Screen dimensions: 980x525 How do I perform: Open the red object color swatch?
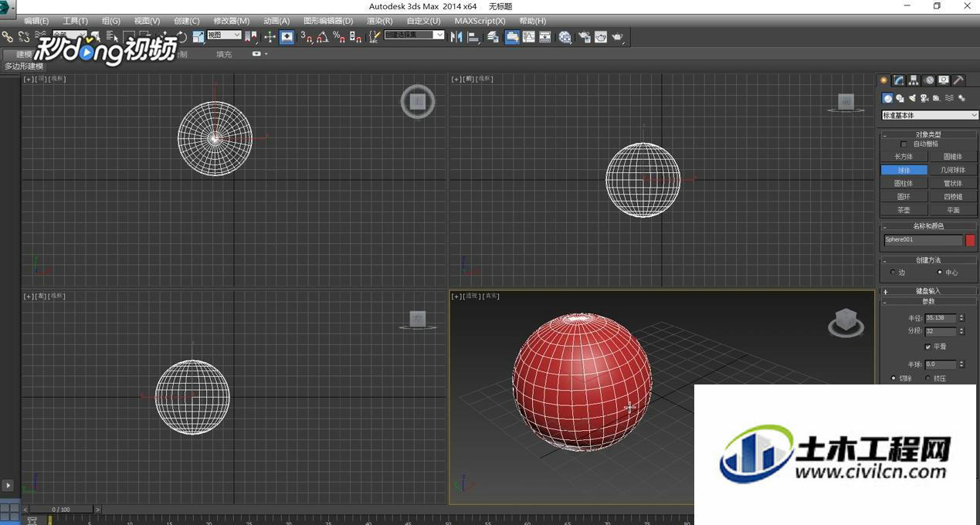point(970,240)
